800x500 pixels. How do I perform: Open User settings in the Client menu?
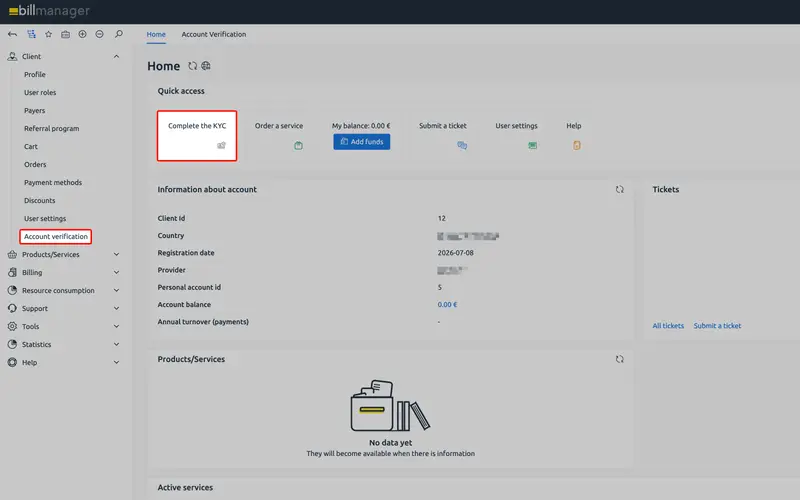click(45, 218)
